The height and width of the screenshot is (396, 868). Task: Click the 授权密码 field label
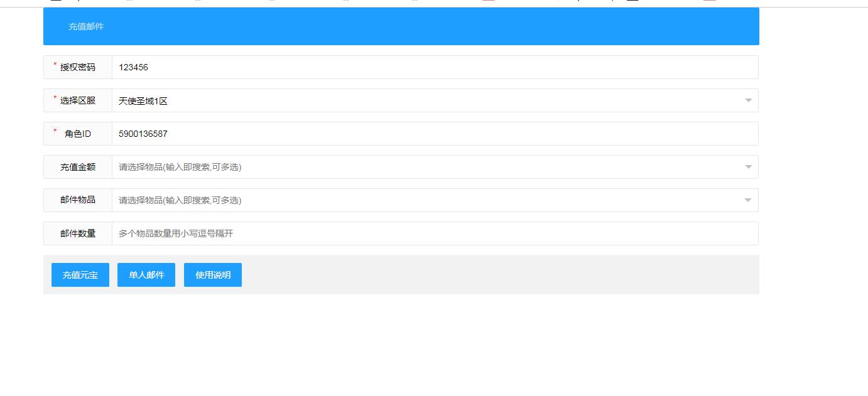coord(78,67)
